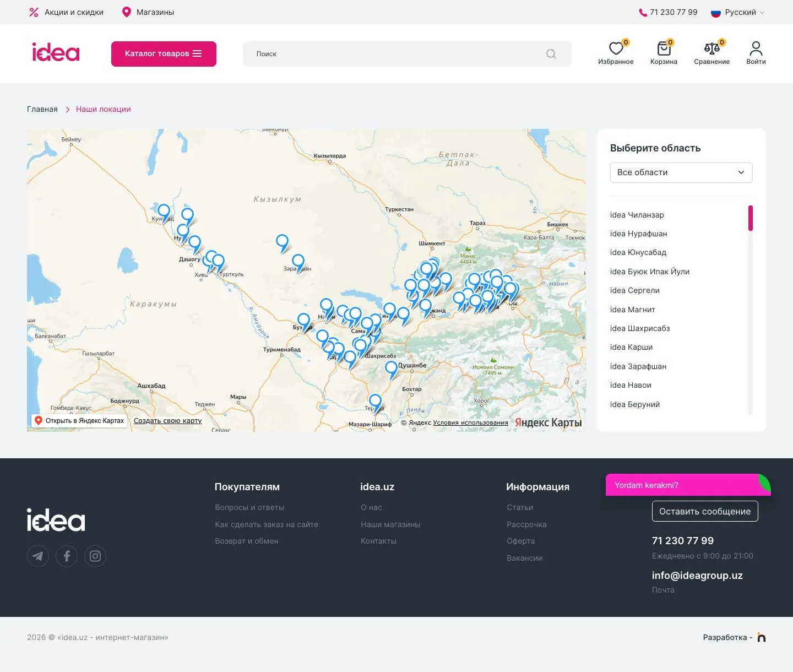Open Магазины in the top bar
The image size is (793, 672).
point(148,12)
